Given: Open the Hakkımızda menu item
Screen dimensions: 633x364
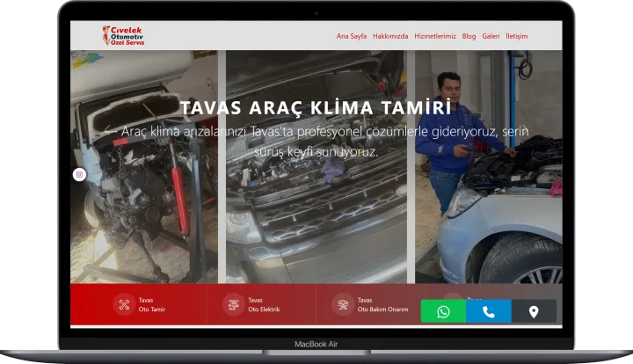Looking at the screenshot, I should 390,36.
